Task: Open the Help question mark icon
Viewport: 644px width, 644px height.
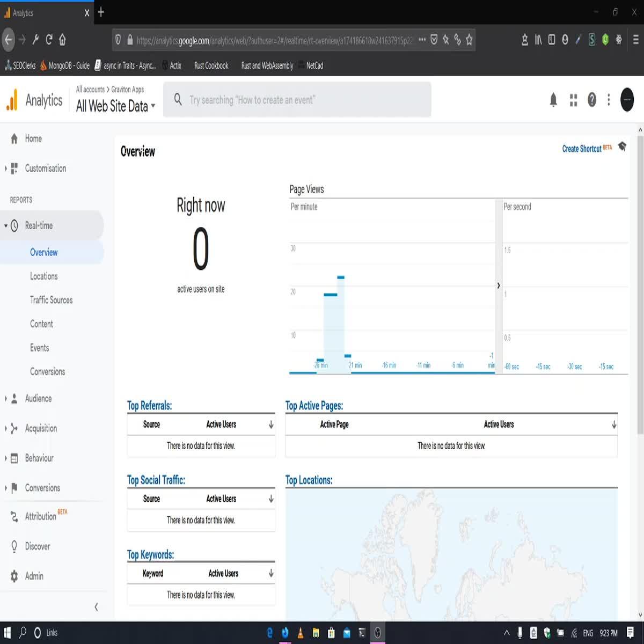Action: click(x=591, y=100)
